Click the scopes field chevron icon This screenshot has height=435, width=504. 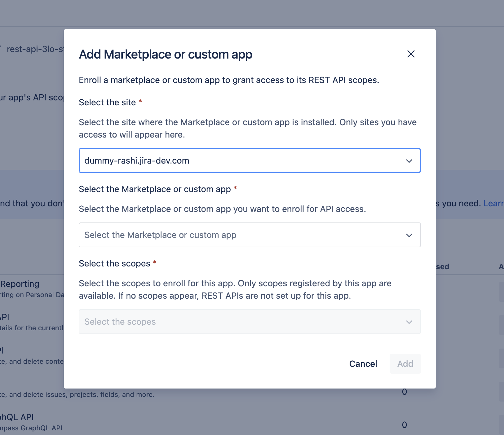[x=409, y=322]
